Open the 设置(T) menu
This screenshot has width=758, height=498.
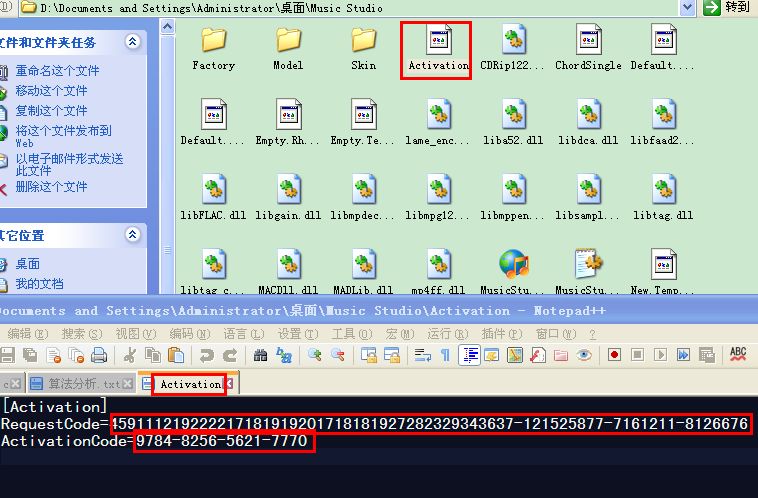pyautogui.click(x=298, y=334)
